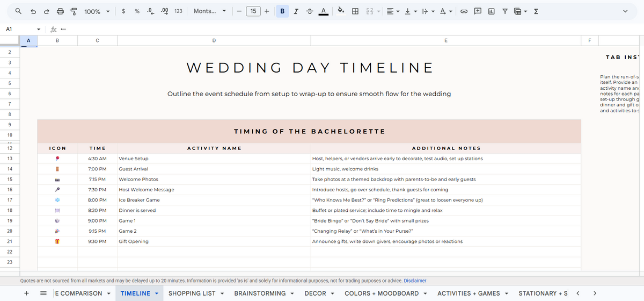Toggle strikethrough formatting
The width and height of the screenshot is (644, 301).
[x=309, y=11]
